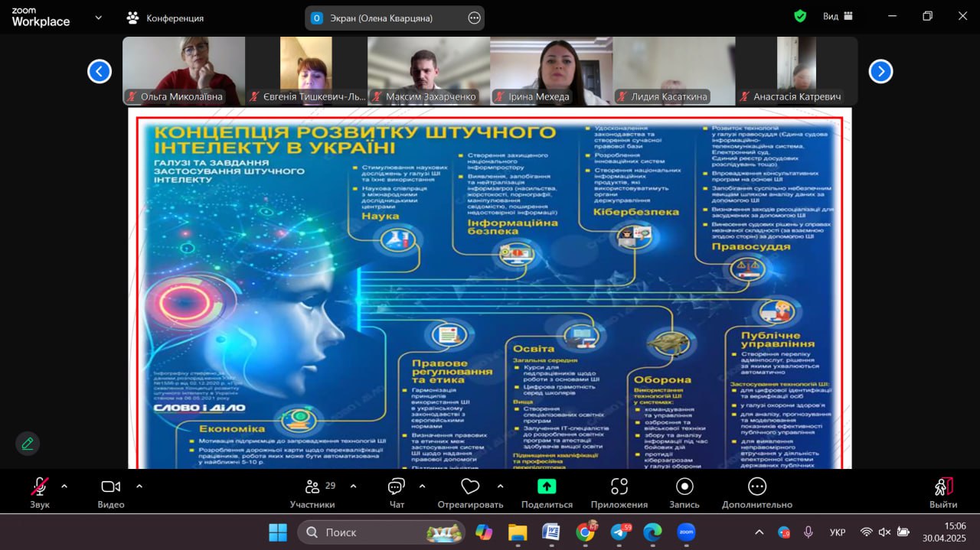Image resolution: width=980 pixels, height=550 pixels.
Task: Click the green encryption shield icon
Action: (x=800, y=16)
